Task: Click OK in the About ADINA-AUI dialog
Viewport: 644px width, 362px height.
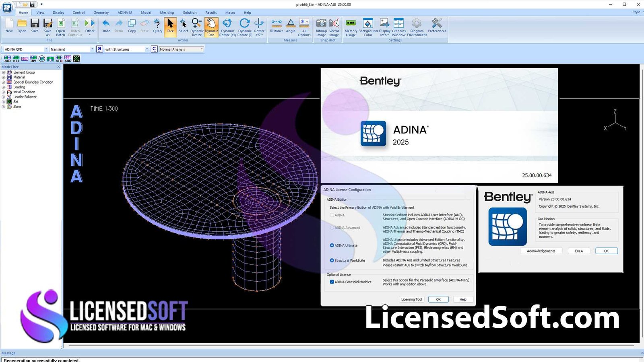Action: coord(606,251)
